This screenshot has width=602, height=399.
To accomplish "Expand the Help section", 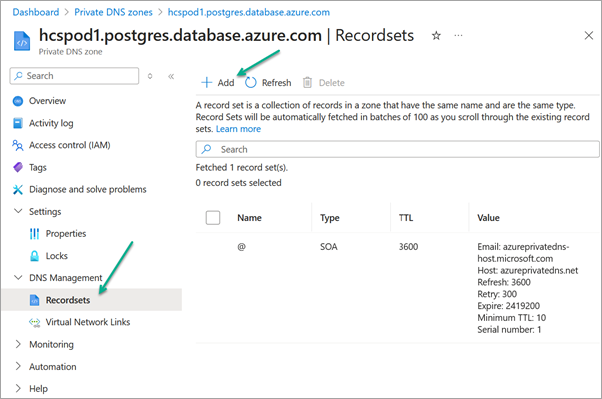I will coord(18,388).
